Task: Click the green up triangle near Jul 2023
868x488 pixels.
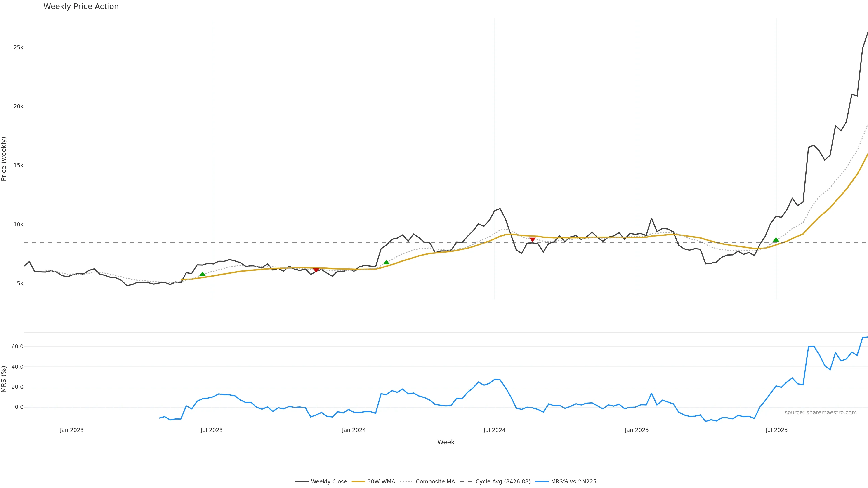Action: click(x=202, y=274)
